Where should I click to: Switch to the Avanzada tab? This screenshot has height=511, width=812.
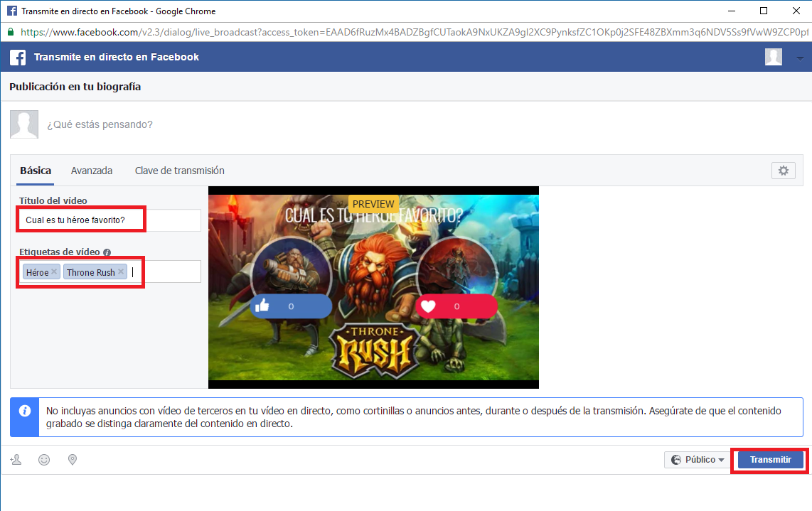coord(92,171)
